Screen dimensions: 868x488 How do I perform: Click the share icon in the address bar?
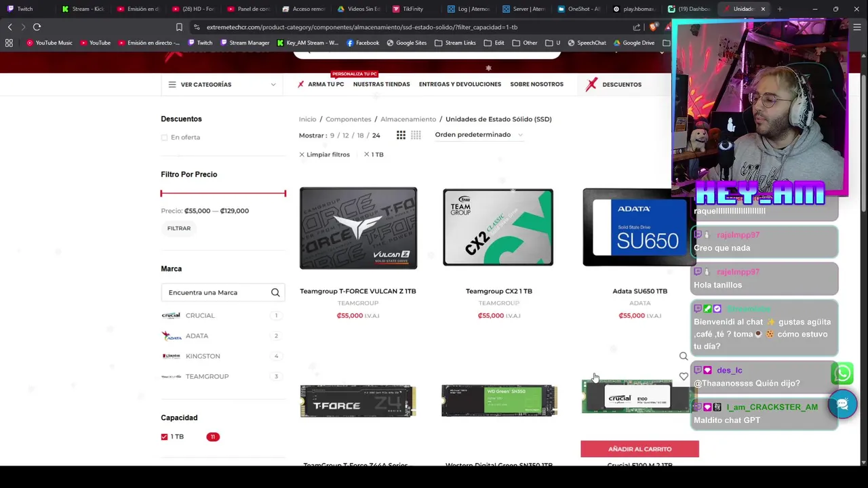click(637, 27)
